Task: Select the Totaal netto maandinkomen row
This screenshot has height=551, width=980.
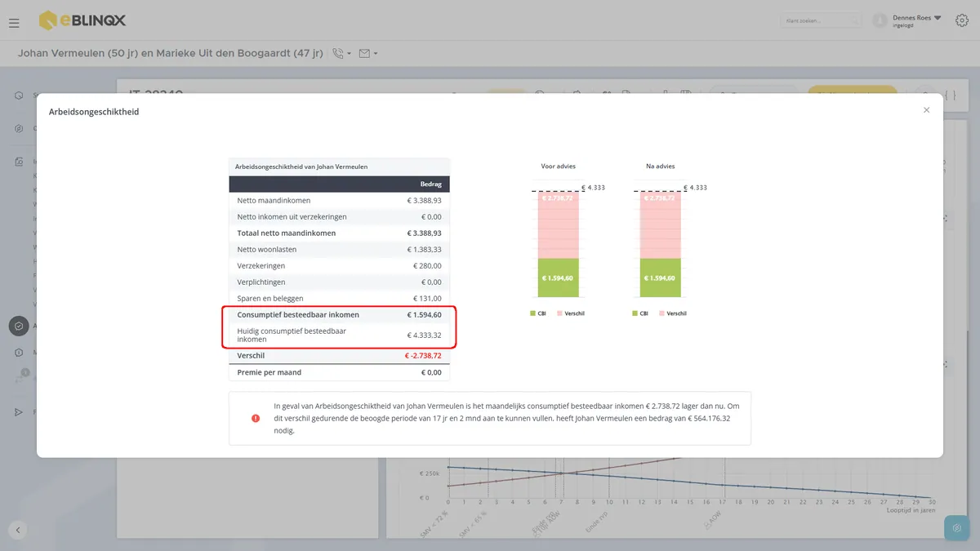Action: coord(339,233)
